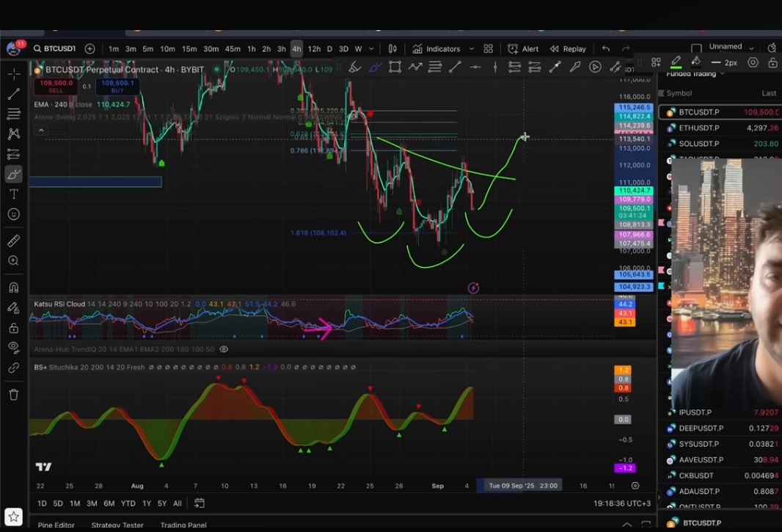Image resolution: width=782 pixels, height=532 pixels.
Task: Open the patterns drawing tool group
Action: 13,134
